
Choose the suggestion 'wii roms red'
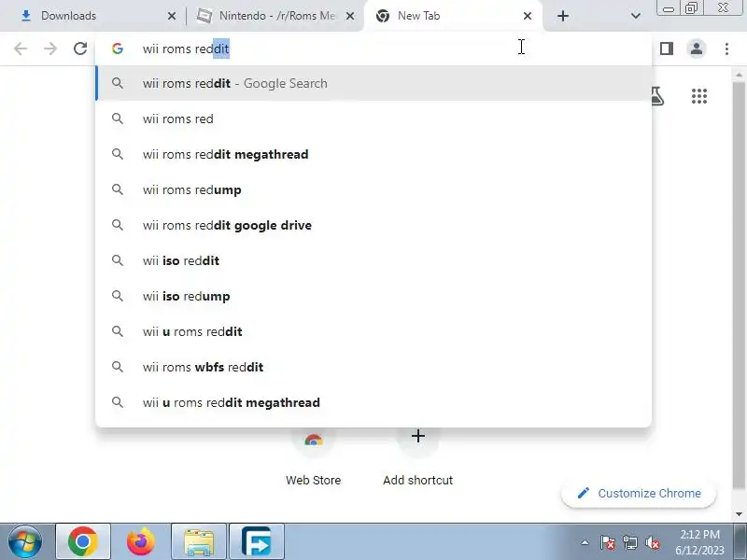(373, 119)
